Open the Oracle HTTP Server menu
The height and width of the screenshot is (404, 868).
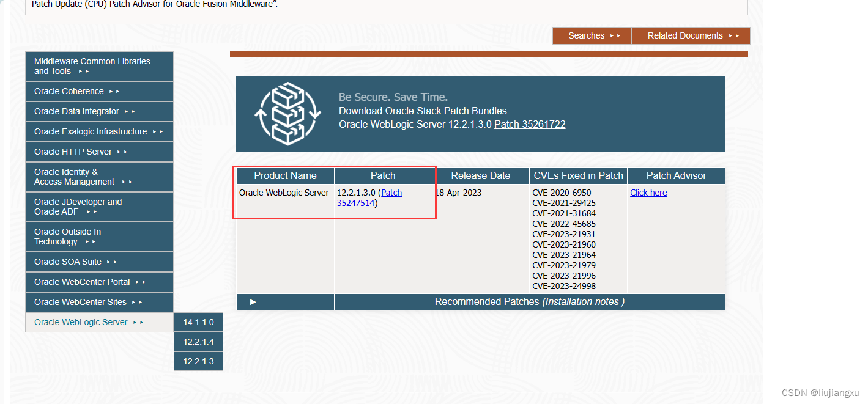pyautogui.click(x=99, y=152)
